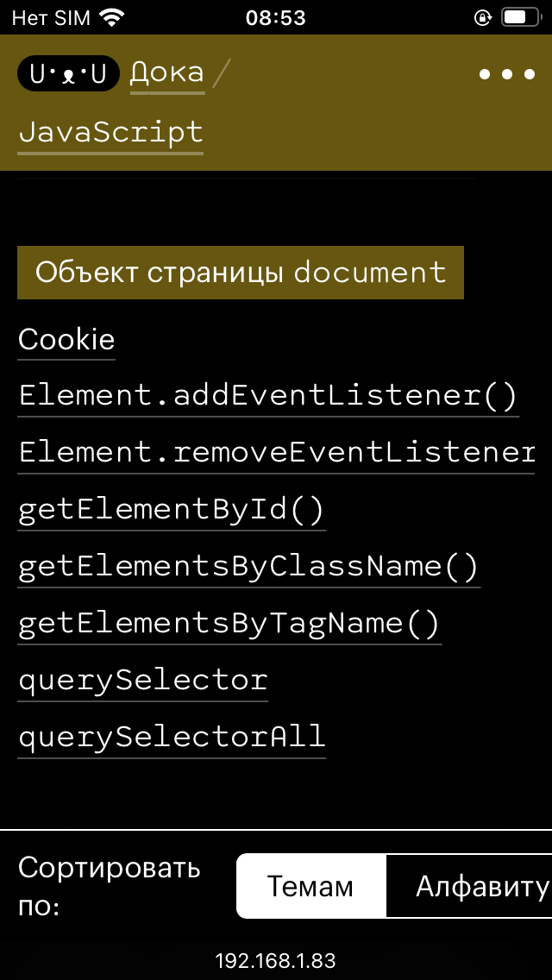This screenshot has width=552, height=980.
Task: Open the three-dot overflow menu
Action: 506,73
